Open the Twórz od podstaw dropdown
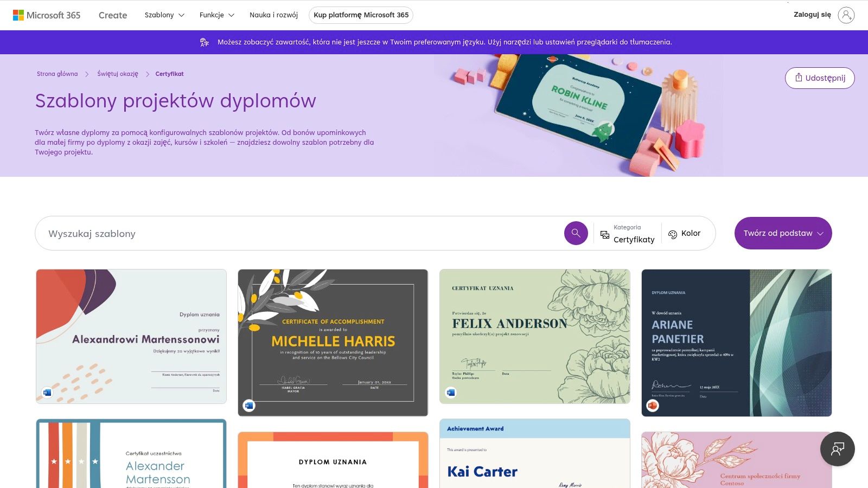The height and width of the screenshot is (488, 868). (x=783, y=233)
